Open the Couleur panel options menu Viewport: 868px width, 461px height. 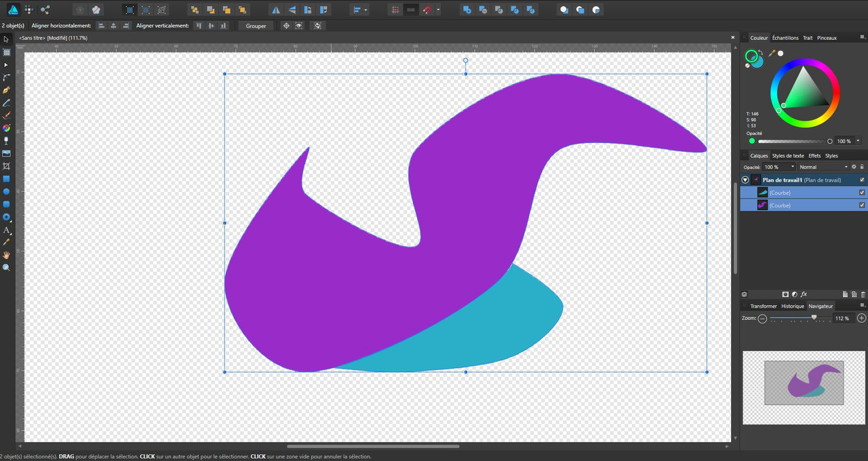(863, 38)
